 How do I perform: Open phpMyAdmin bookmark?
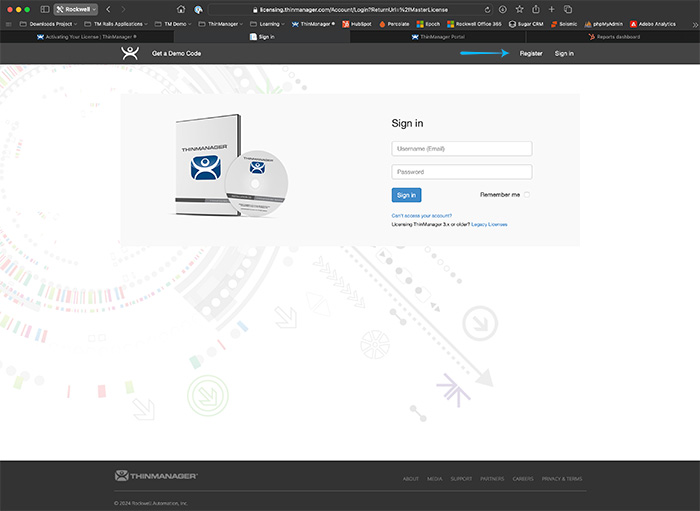603,24
